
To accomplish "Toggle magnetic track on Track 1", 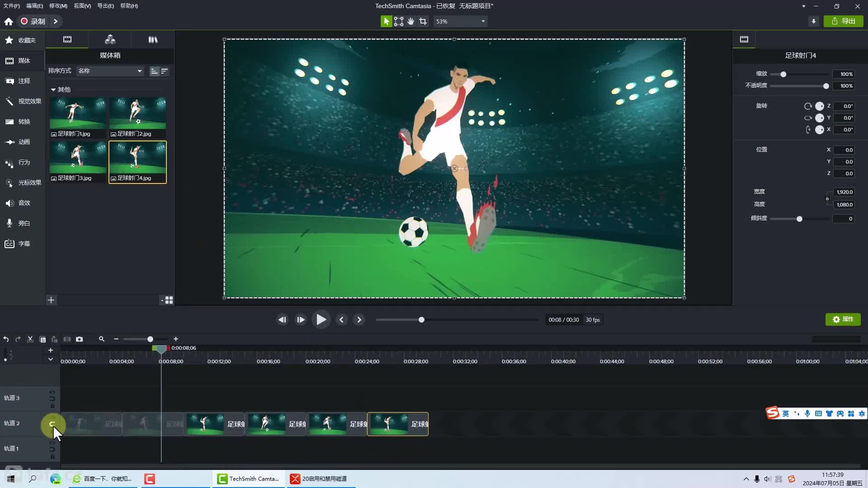I will (x=52, y=449).
